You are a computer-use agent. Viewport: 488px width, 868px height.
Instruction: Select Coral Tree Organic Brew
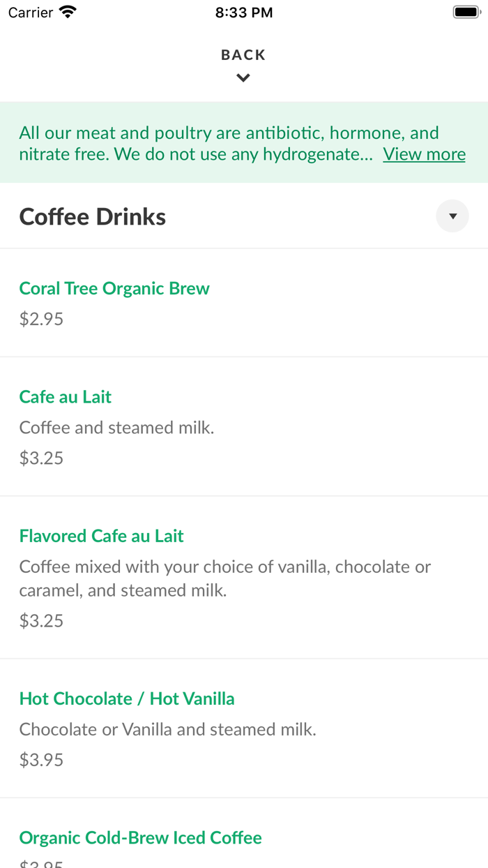(x=114, y=288)
